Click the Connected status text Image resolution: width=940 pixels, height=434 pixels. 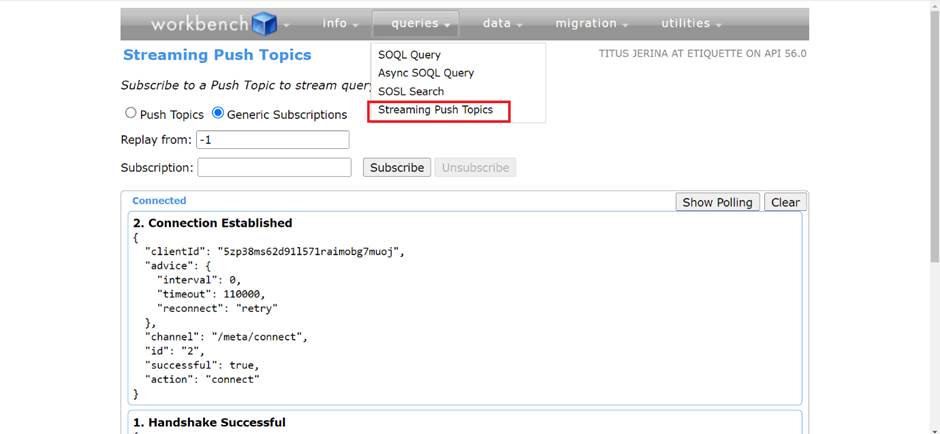159,201
